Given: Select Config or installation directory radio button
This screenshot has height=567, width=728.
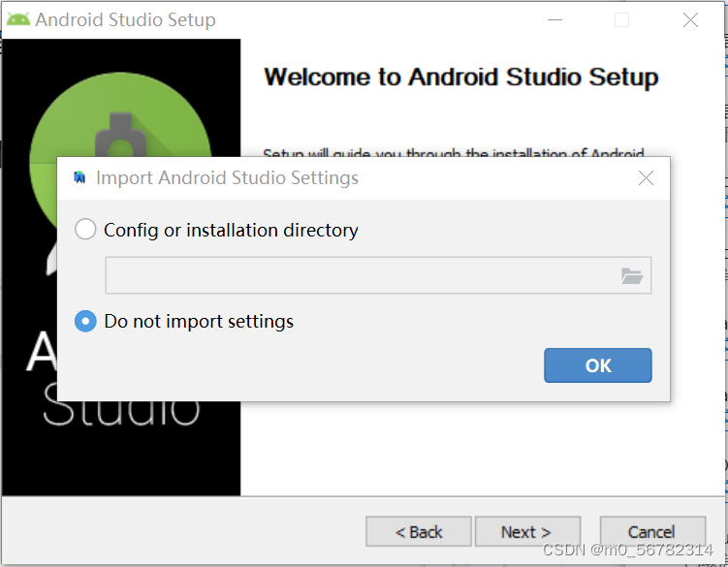Looking at the screenshot, I should [85, 230].
